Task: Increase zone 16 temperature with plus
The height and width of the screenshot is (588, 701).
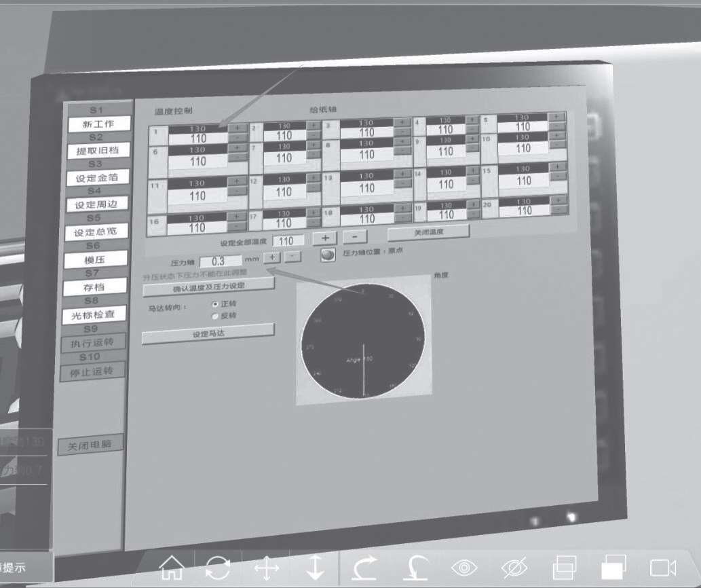Action: pos(237,216)
